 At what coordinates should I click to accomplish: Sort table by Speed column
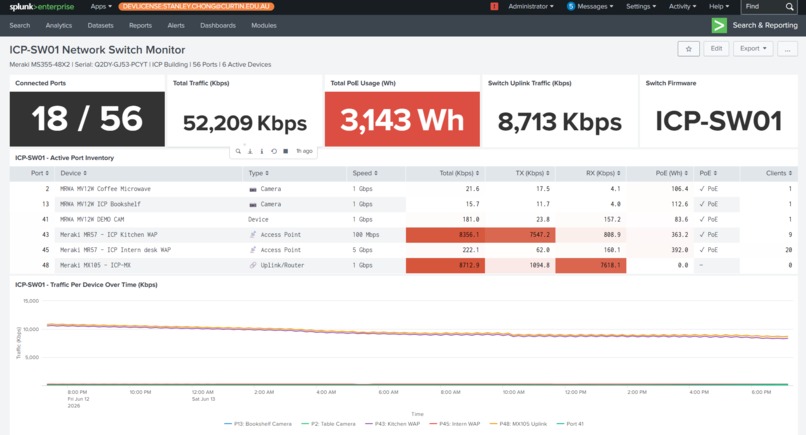pos(365,173)
